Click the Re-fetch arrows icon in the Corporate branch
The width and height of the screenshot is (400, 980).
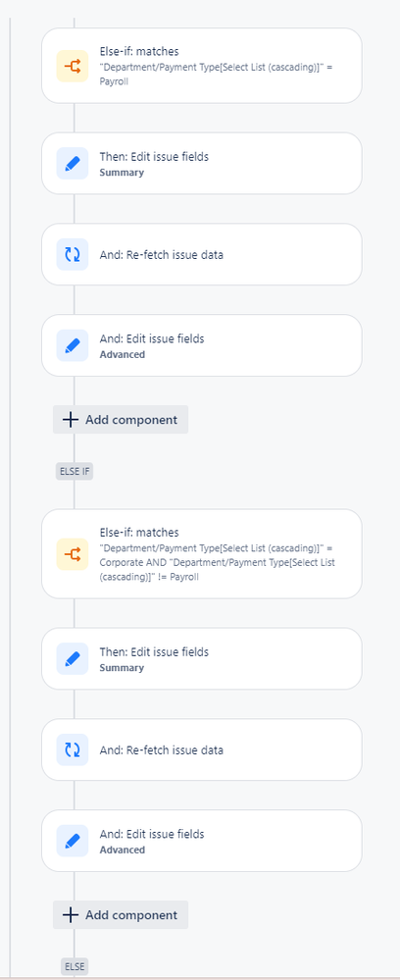click(73, 750)
